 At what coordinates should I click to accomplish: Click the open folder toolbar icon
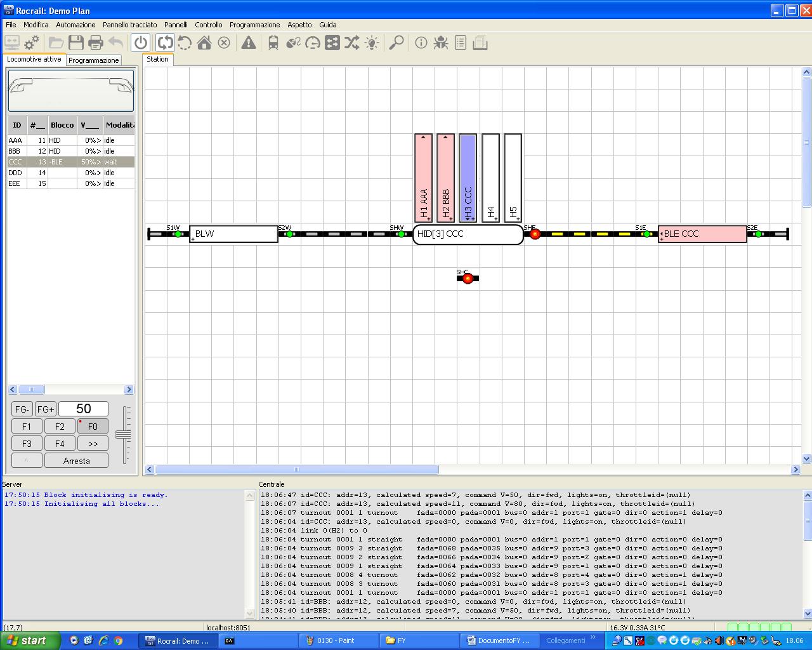(x=56, y=43)
